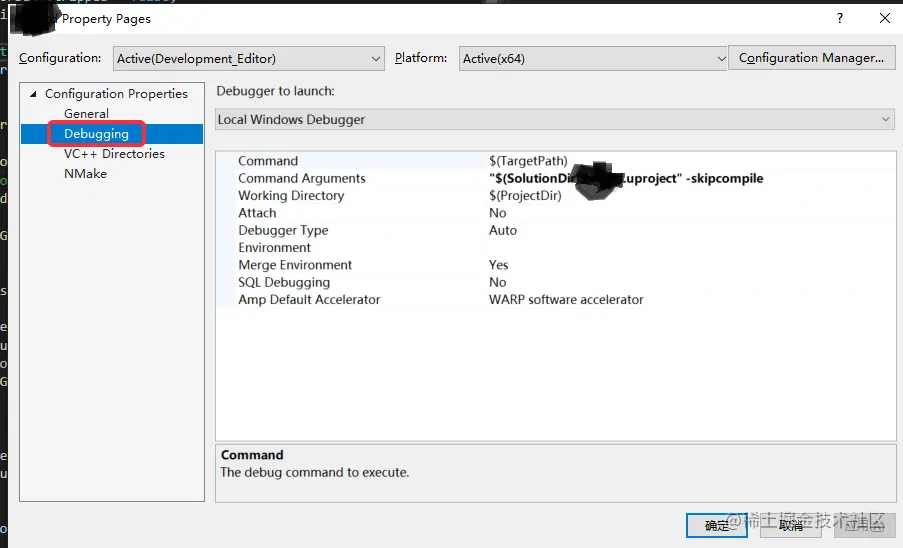
Task: Click the Merge Environment property name
Action: tap(295, 264)
